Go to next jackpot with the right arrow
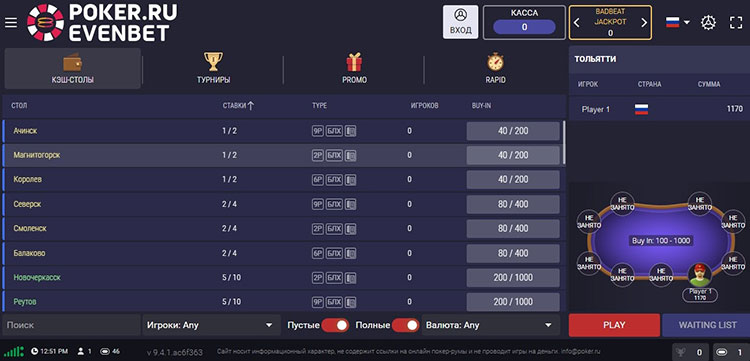This screenshot has height=361, width=750. pos(644,22)
